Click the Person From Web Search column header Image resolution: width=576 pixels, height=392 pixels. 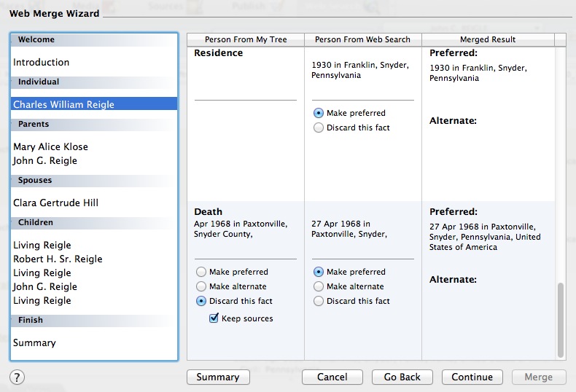point(363,39)
